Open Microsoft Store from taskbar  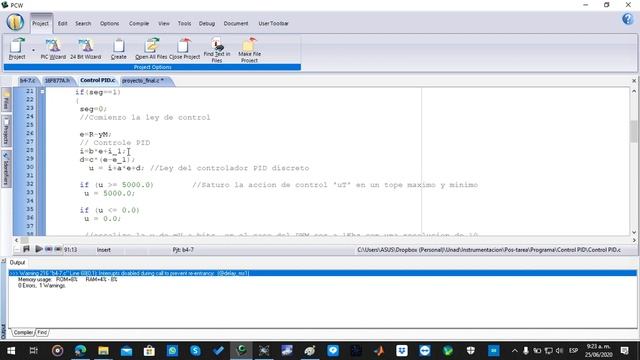149,351
